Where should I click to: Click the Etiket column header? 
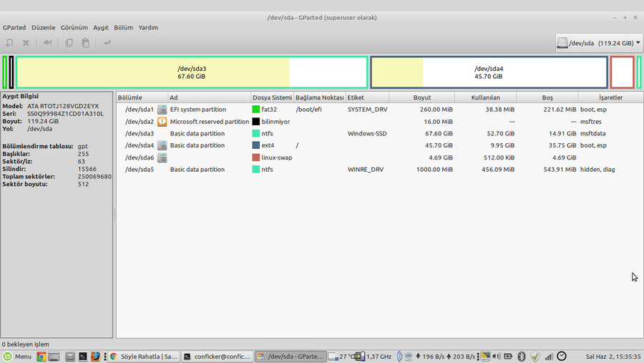click(x=367, y=97)
